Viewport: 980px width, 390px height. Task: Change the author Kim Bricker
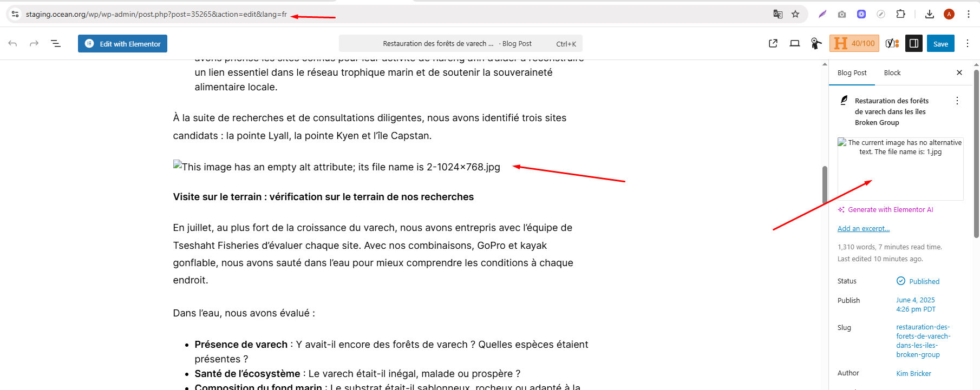click(913, 374)
